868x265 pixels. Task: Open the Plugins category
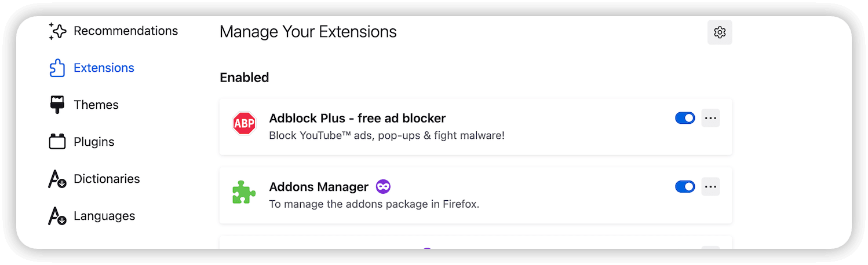click(x=94, y=142)
